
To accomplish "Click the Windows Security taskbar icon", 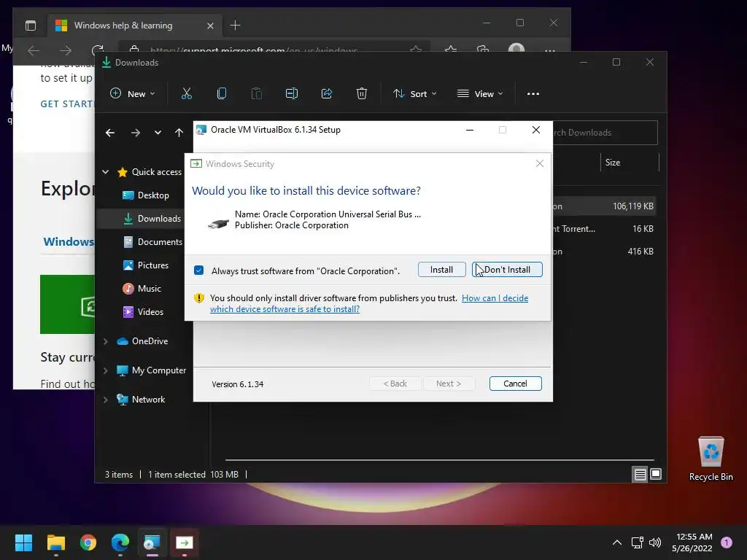I will [185, 542].
